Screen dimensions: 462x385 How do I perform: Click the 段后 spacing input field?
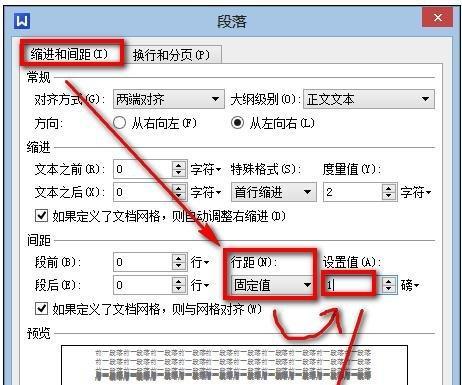143,285
